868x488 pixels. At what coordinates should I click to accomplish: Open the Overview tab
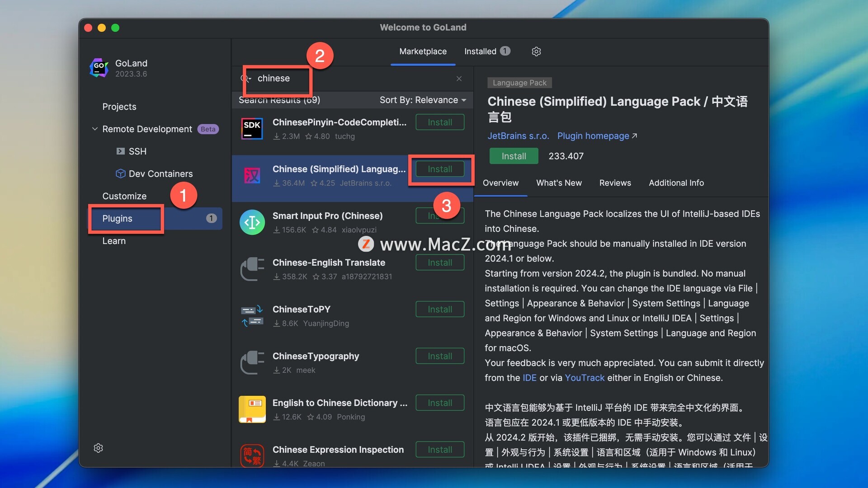tap(500, 183)
